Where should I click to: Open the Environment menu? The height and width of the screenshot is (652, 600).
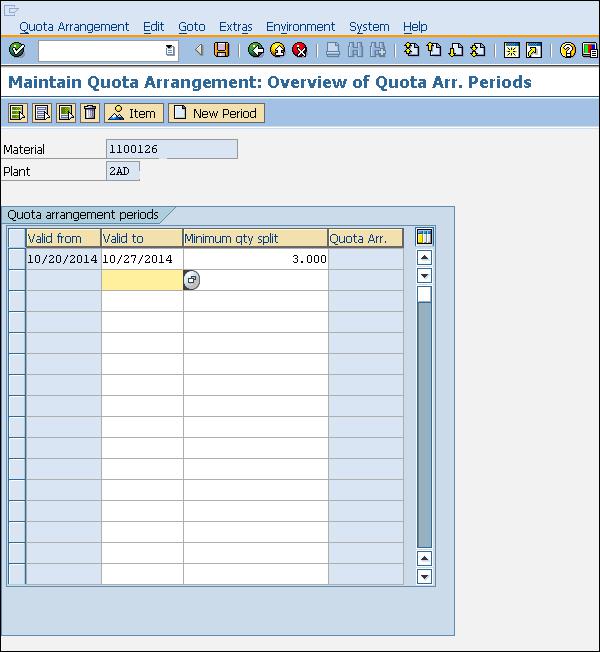[300, 27]
